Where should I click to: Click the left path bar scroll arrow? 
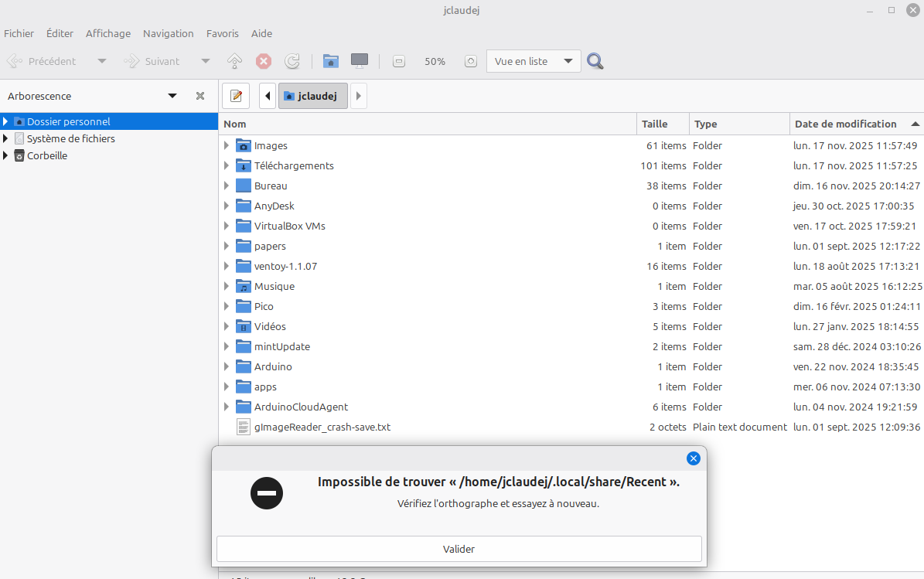(268, 96)
